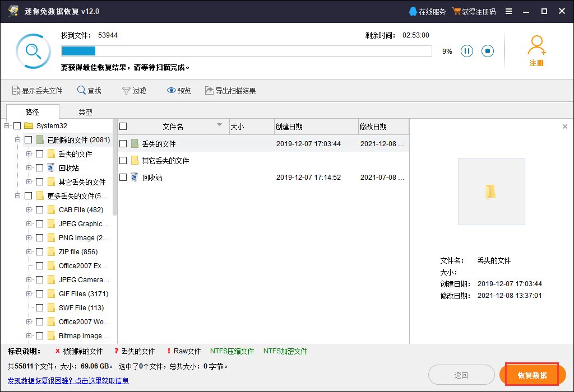Click the 注册 label
Viewport: 574px width, 392px height.
[x=536, y=63]
